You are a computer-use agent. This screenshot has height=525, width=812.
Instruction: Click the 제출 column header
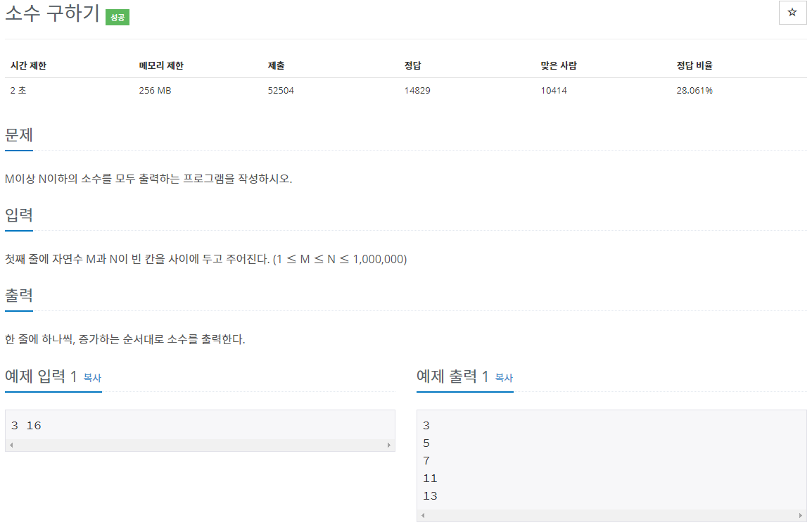pos(276,65)
